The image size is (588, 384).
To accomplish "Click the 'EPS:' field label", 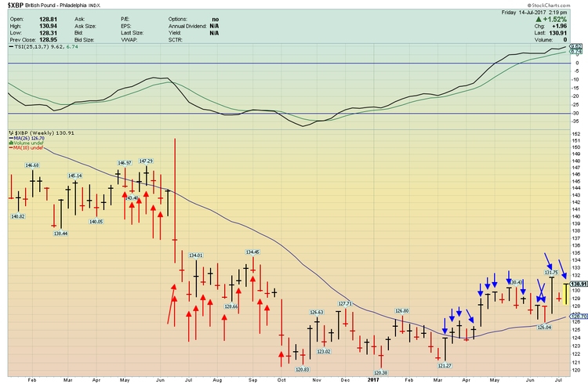I will 125,26.
